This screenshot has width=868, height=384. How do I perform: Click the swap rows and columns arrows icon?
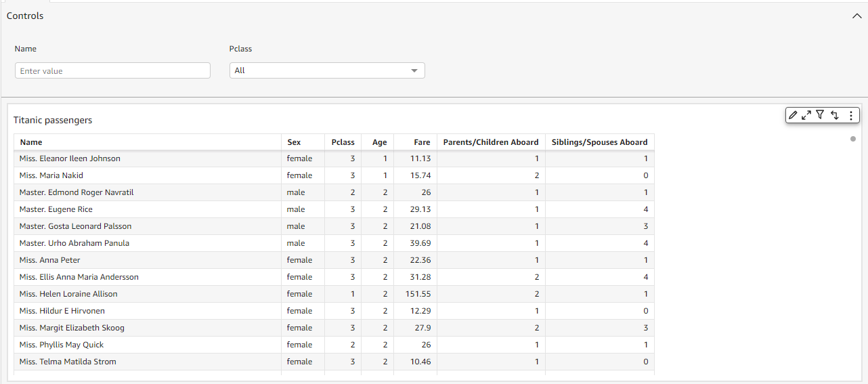835,115
